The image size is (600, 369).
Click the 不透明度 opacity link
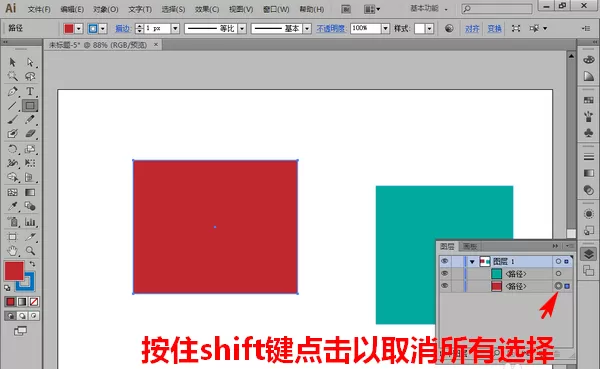(331, 29)
